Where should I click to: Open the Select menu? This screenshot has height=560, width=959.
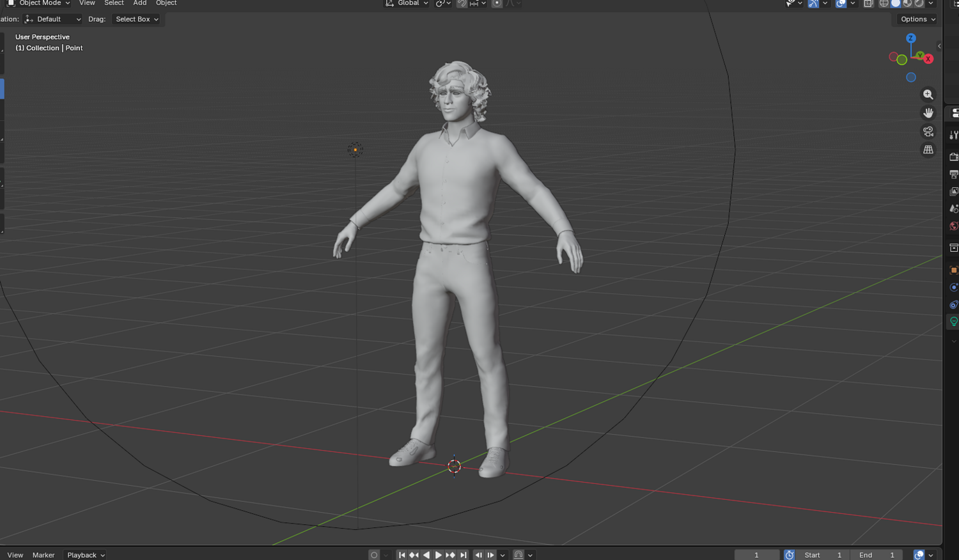click(x=114, y=3)
